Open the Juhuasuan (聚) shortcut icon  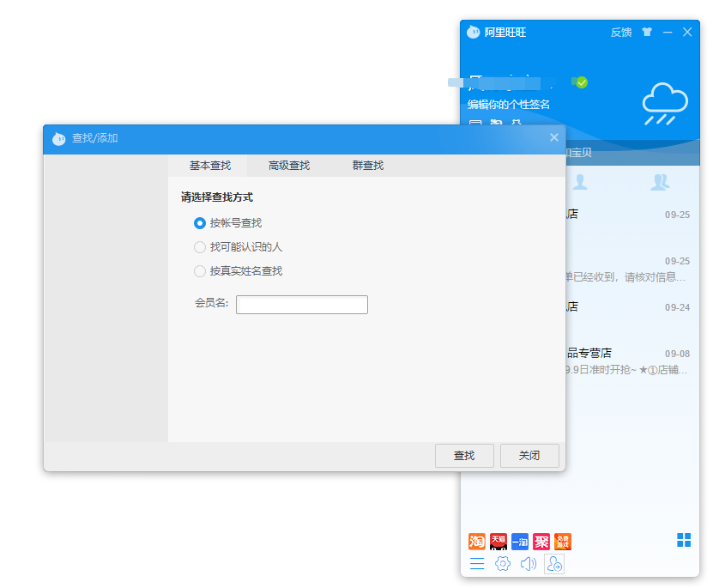541,542
